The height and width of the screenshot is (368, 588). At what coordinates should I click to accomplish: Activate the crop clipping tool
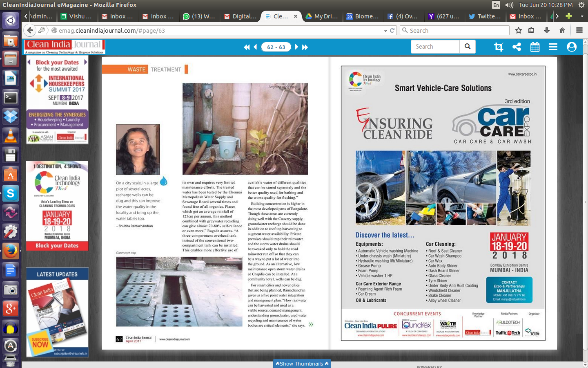click(x=499, y=47)
